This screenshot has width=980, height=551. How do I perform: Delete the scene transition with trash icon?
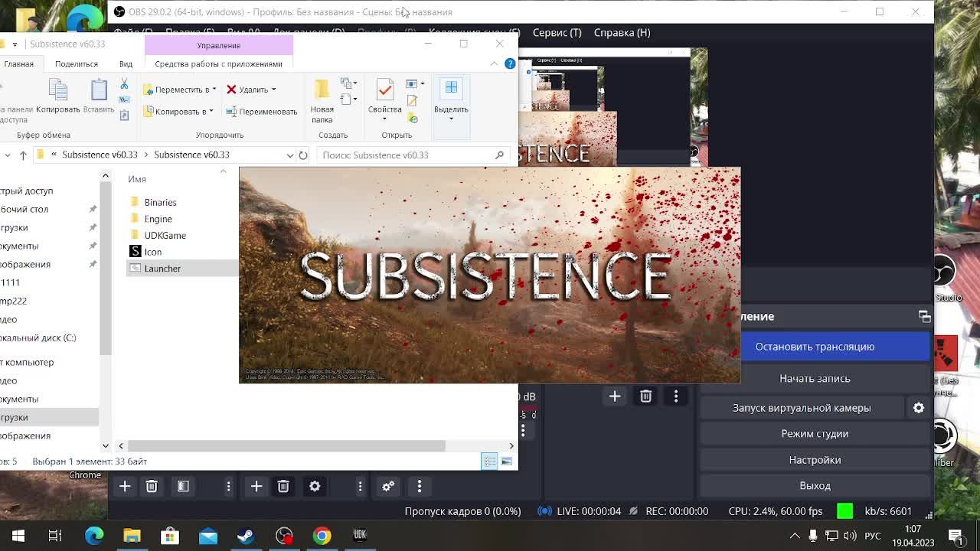(645, 396)
